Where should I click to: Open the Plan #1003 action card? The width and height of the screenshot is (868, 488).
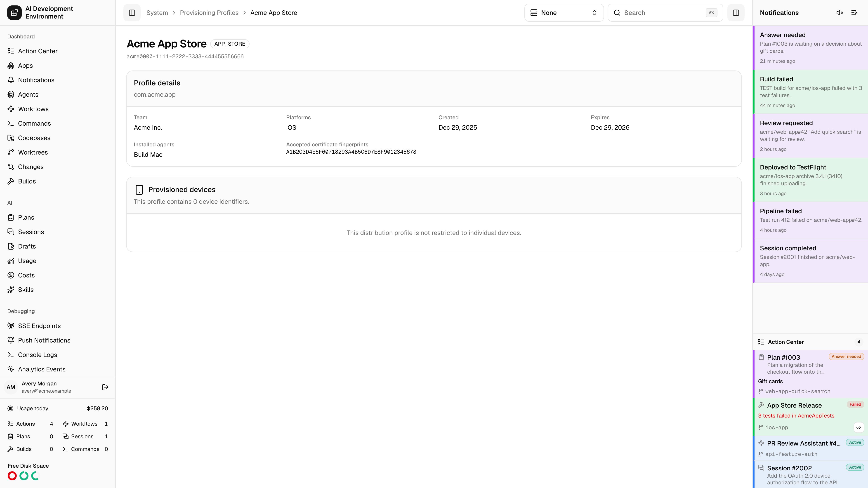click(x=810, y=374)
